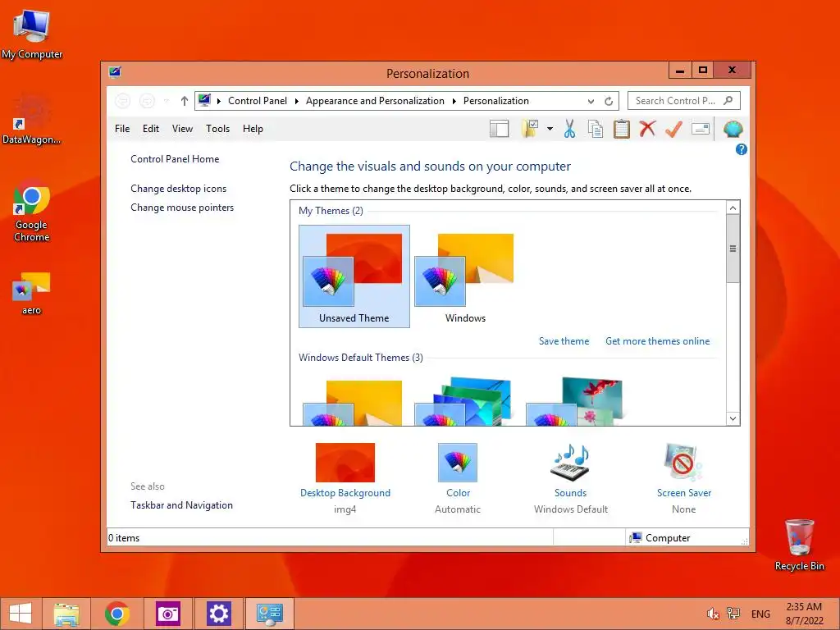Select the Recycle Bin icon

tap(799, 545)
